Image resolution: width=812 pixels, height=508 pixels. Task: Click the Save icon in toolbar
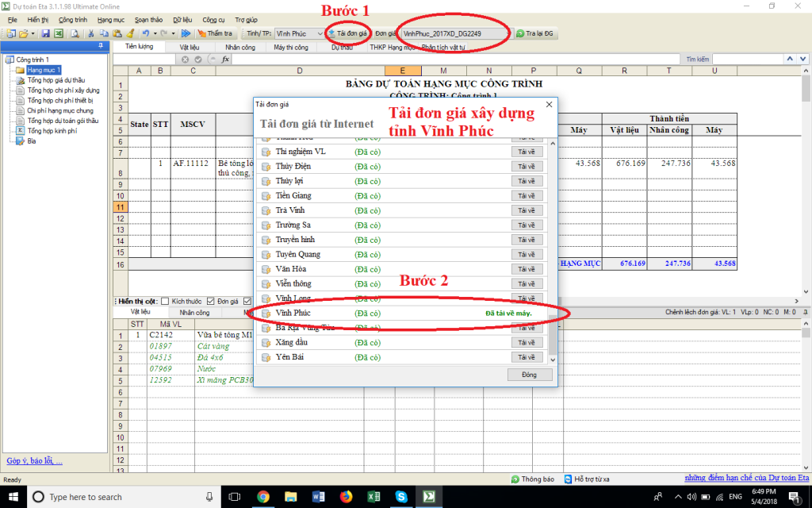coord(46,34)
